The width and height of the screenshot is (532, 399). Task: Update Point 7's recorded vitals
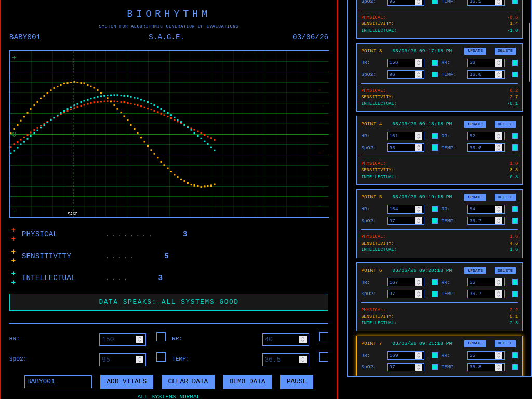475,343
